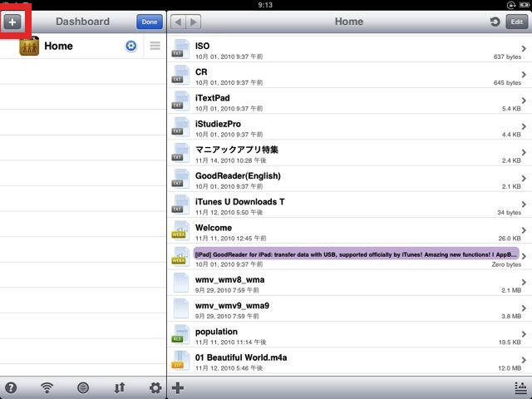The image size is (532, 399).
Task: Open the settings gear in bottom bar
Action: [155, 387]
